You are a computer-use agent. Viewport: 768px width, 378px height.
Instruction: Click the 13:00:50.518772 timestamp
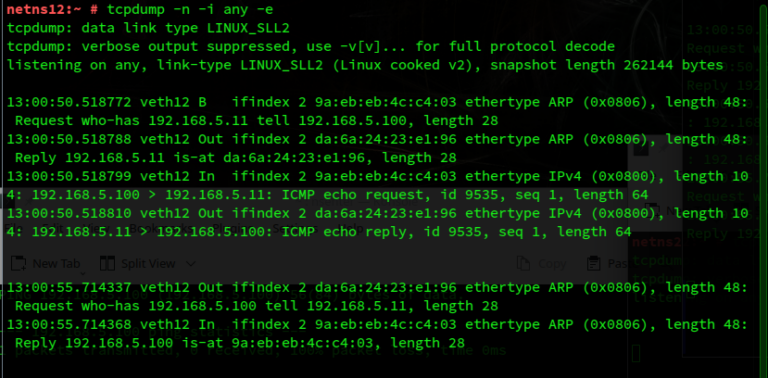point(69,102)
